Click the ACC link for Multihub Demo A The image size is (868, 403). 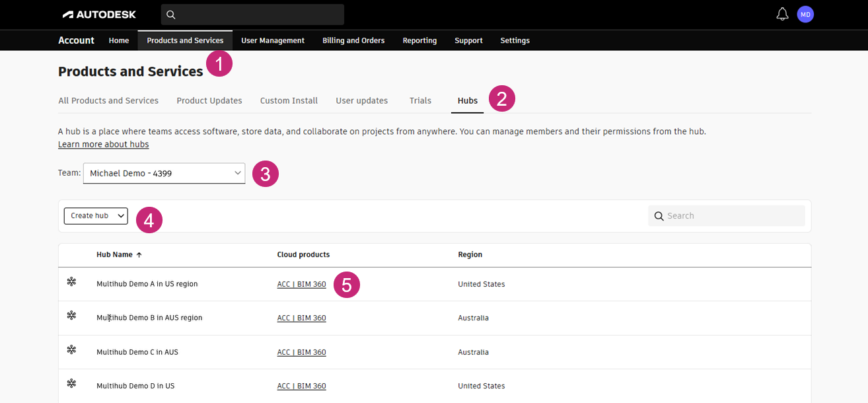click(284, 283)
